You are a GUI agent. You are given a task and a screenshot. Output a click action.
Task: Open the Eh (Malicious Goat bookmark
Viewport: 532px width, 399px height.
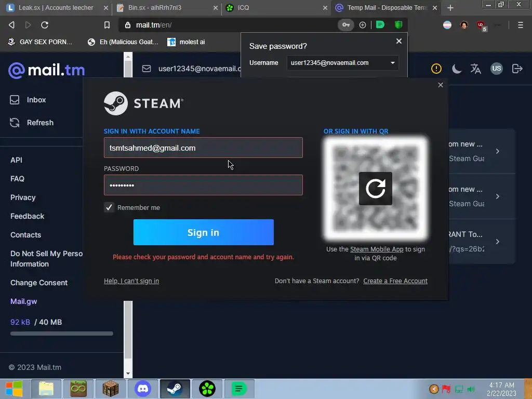[123, 42]
